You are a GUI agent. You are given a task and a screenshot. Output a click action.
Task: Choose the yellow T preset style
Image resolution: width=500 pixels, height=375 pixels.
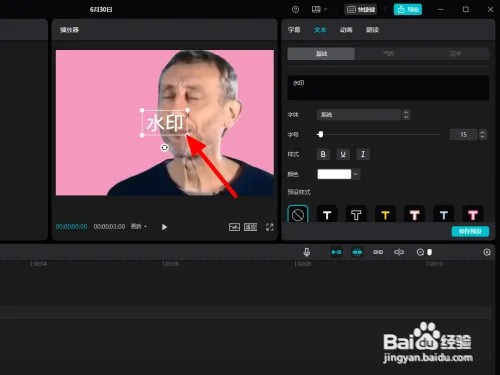pyautogui.click(x=385, y=215)
